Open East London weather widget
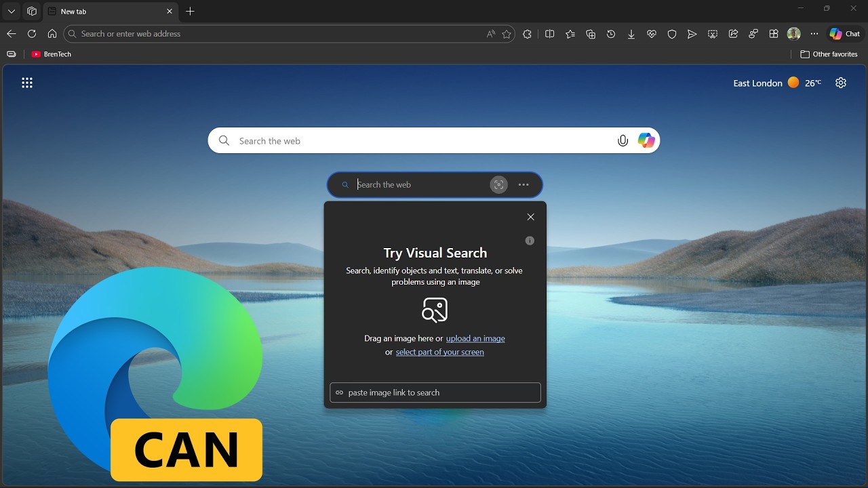 tap(777, 83)
